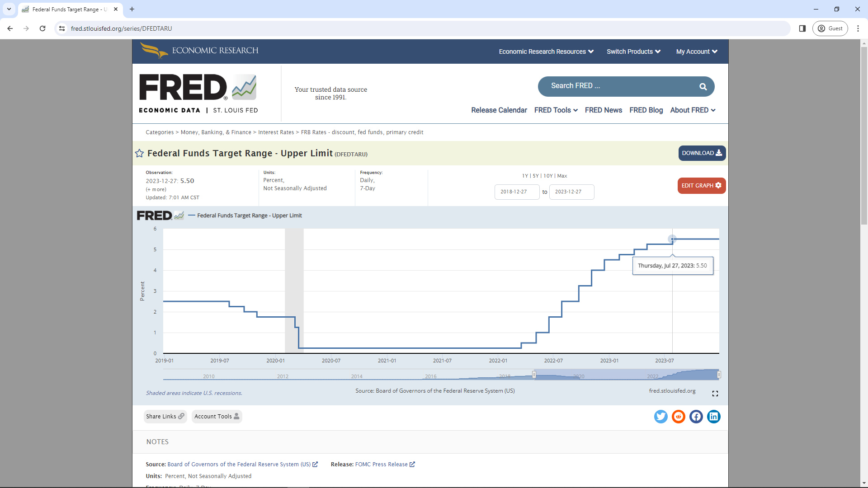Click the Guest profile button
This screenshot has width=868, height=488.
point(830,28)
